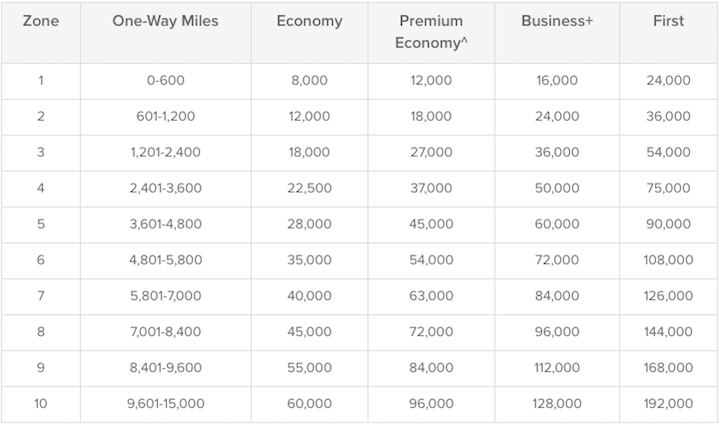Click the 9,601-15,000 miles range cell
The image size is (720, 424).
click(165, 404)
